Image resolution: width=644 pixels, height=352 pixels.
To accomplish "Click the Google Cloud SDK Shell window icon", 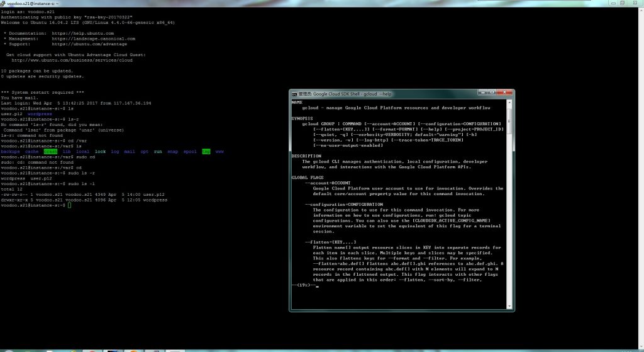I will 294,93.
